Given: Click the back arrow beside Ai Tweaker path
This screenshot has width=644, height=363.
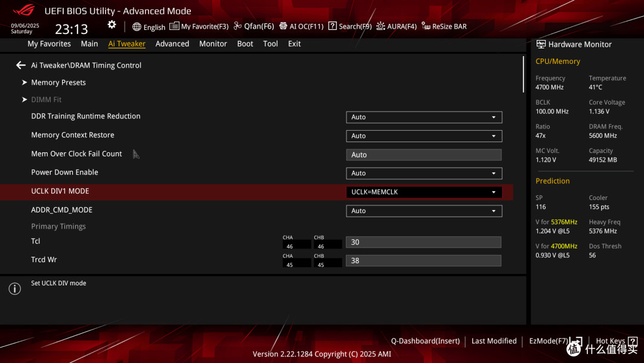Looking at the screenshot, I should pos(20,65).
